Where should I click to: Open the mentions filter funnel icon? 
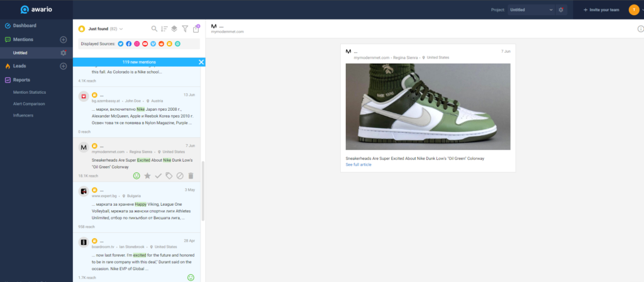[185, 28]
